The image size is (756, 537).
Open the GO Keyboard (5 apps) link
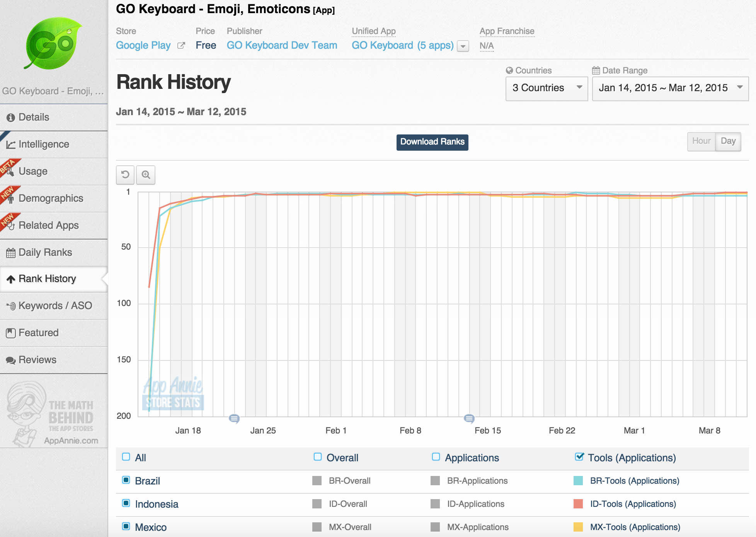coord(402,46)
